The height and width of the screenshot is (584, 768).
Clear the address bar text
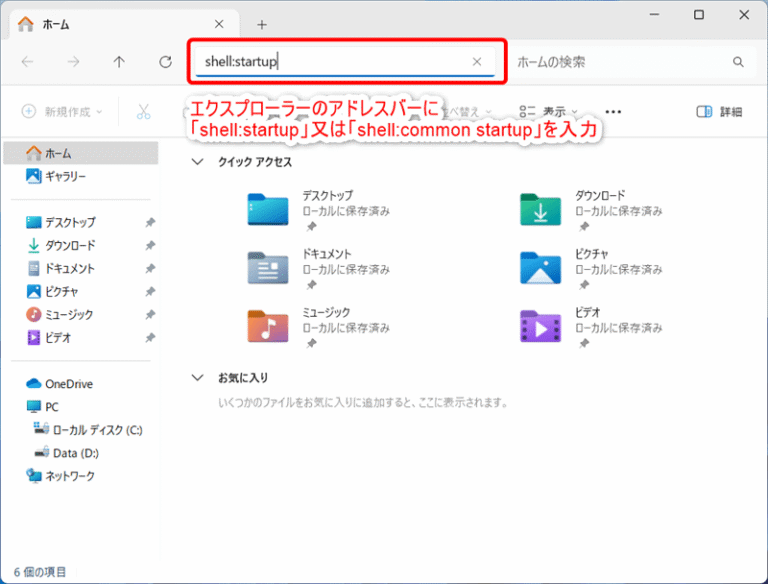477,62
